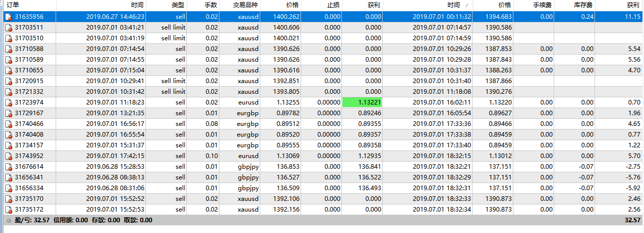Click the lot size 0.08 cell

click(x=211, y=124)
